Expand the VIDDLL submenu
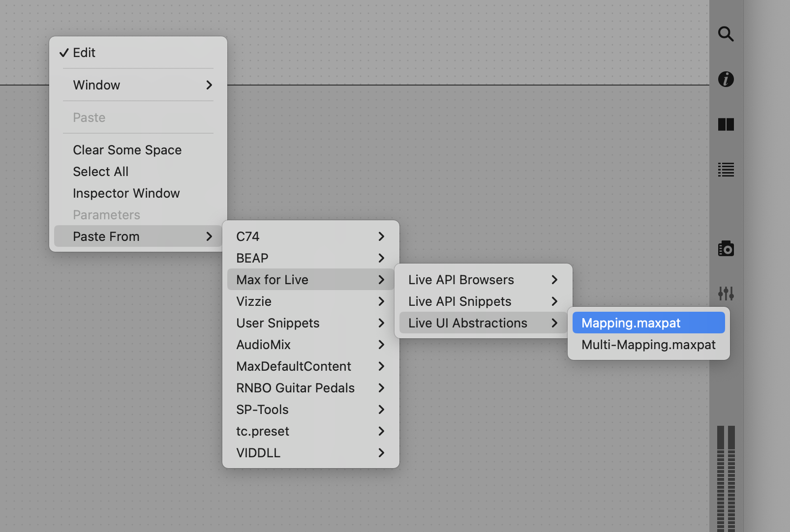 311,453
